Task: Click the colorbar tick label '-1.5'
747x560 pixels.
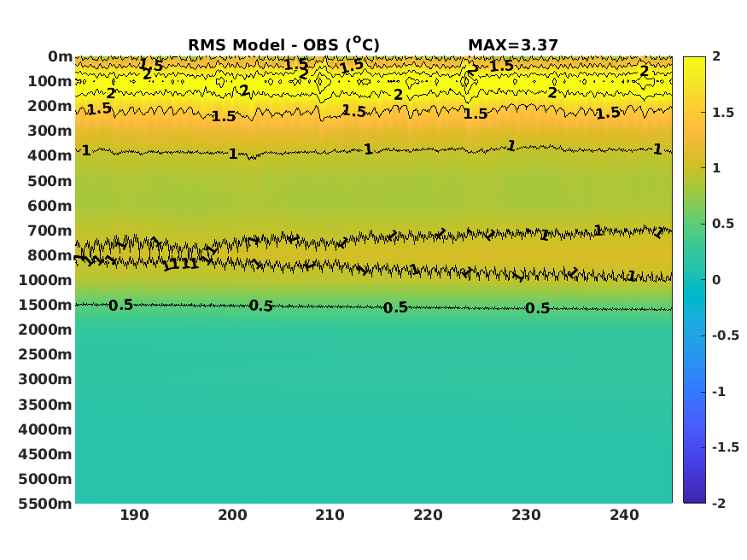Action: (726, 447)
